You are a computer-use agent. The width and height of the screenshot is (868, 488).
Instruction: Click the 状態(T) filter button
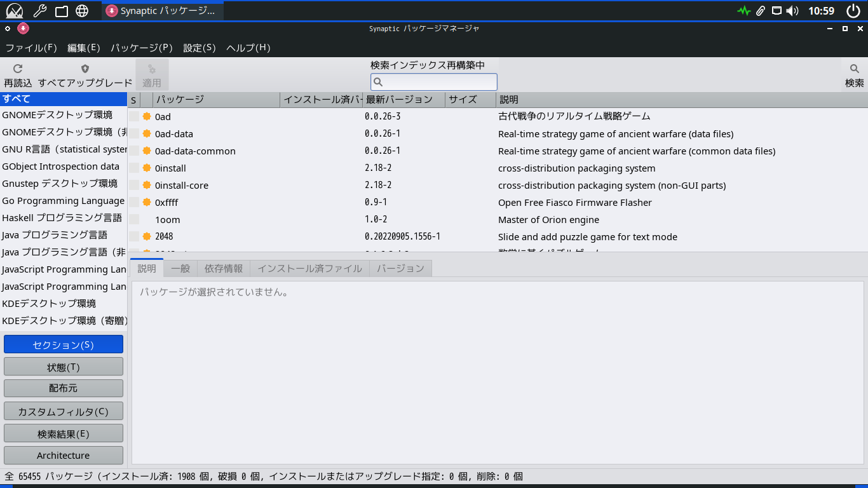64,367
